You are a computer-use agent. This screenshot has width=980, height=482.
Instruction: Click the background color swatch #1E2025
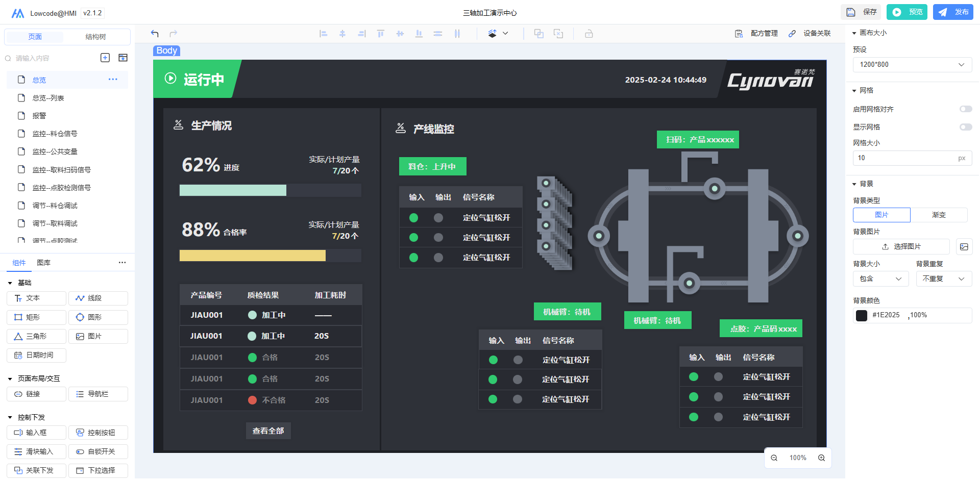point(862,315)
